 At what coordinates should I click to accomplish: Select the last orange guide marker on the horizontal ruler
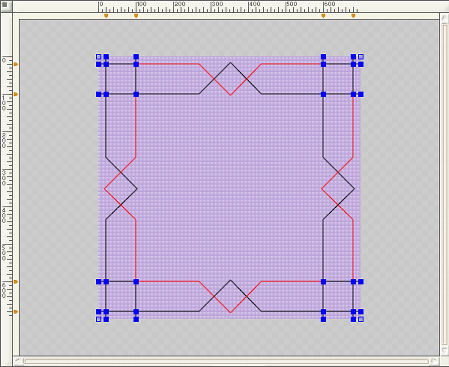click(353, 16)
